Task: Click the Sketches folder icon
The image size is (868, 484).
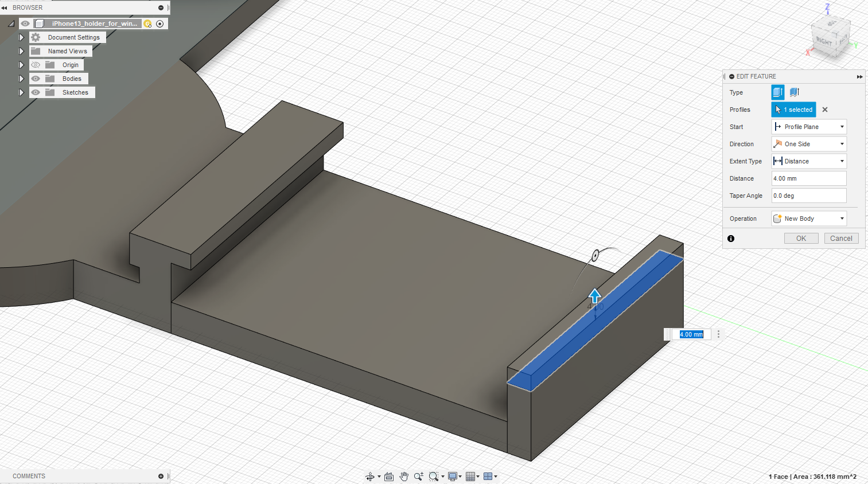Action: pos(50,92)
